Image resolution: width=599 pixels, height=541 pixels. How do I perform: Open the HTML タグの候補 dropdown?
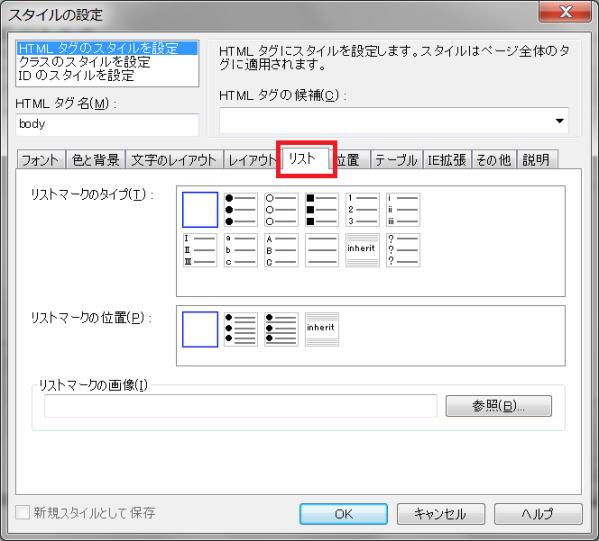pos(559,121)
